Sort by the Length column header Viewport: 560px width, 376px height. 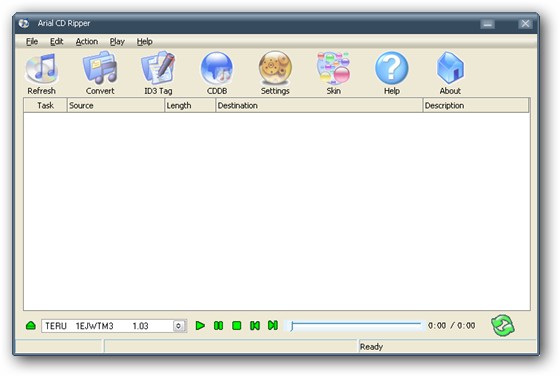point(190,105)
